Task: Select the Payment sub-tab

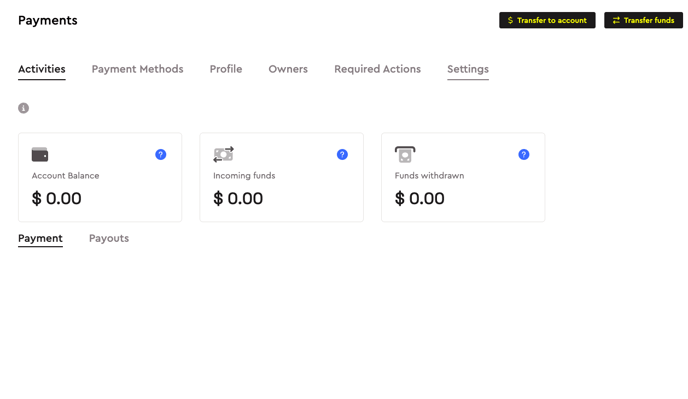Action: tap(40, 238)
